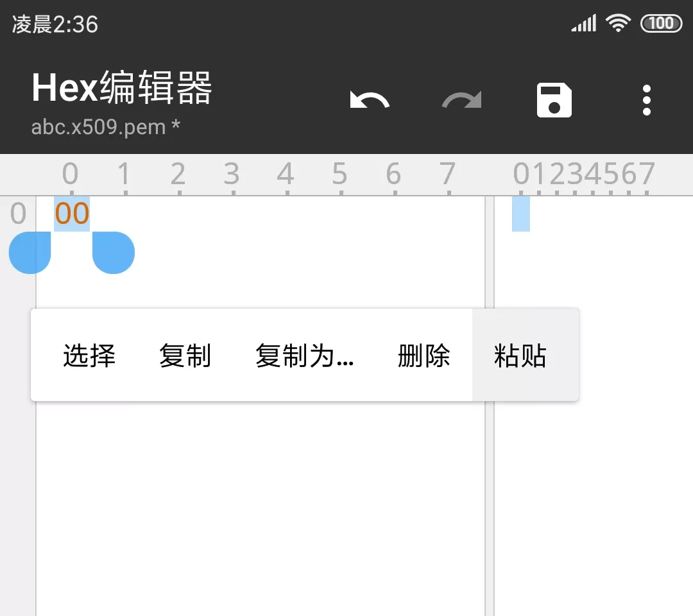Tap the cellular signal strength icon
The image size is (693, 616).
[583, 24]
